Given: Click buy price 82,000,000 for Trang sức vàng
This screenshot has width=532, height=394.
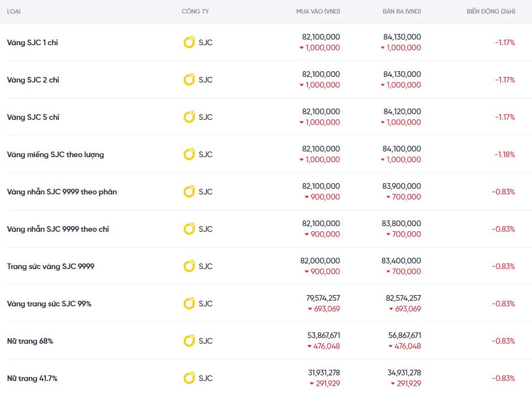Looking at the screenshot, I should [x=320, y=261].
